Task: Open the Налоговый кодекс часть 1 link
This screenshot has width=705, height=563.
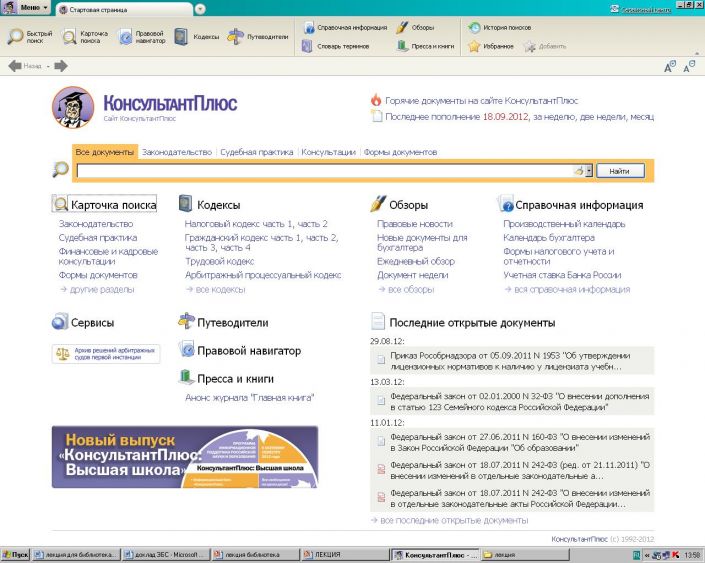Action: pyautogui.click(x=239, y=223)
